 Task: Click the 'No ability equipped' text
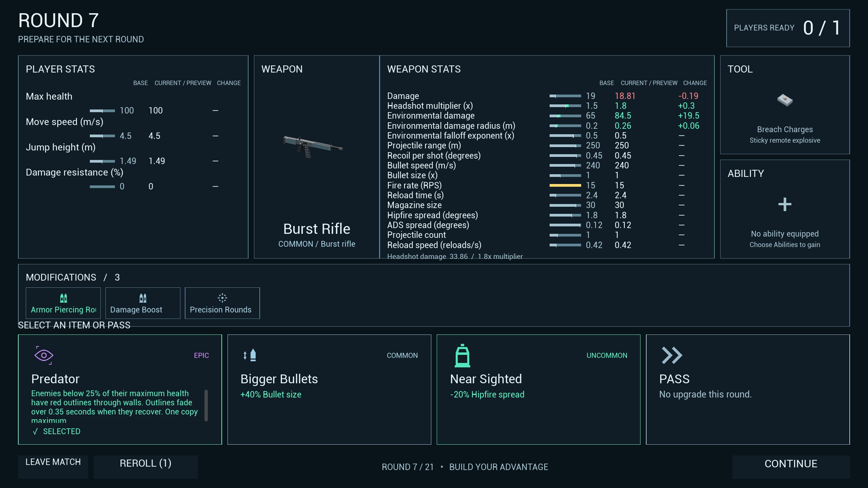click(785, 234)
